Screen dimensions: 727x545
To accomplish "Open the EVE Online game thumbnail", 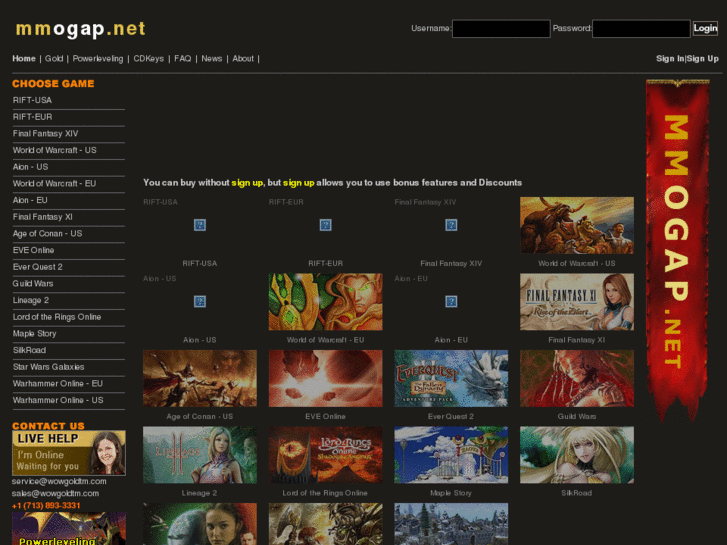I will (325, 378).
